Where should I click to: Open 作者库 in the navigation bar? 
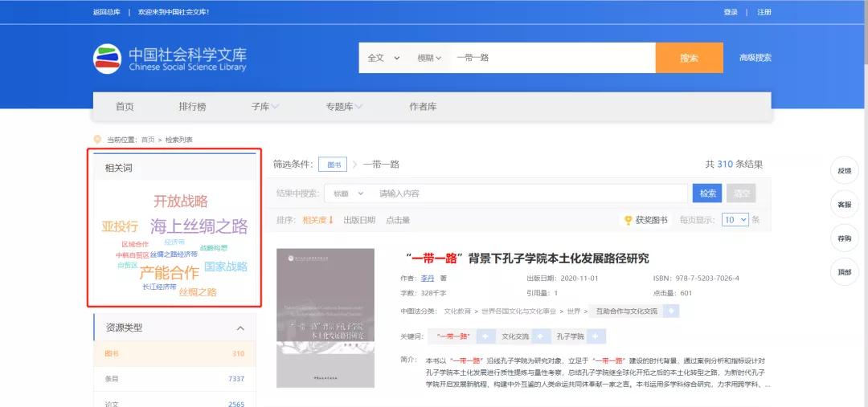[423, 107]
